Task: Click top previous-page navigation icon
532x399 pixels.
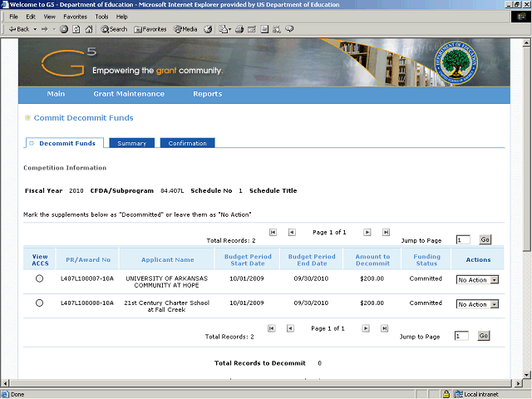Action: click(292, 233)
